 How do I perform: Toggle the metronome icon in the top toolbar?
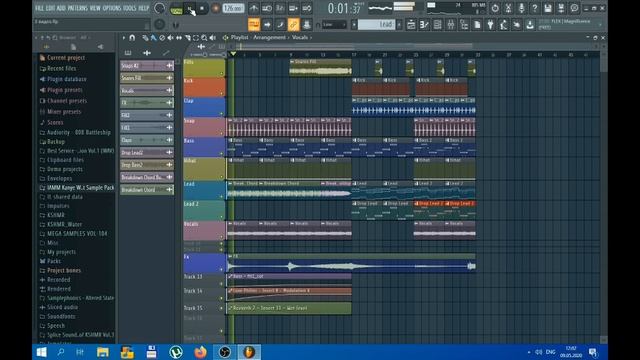click(254, 8)
